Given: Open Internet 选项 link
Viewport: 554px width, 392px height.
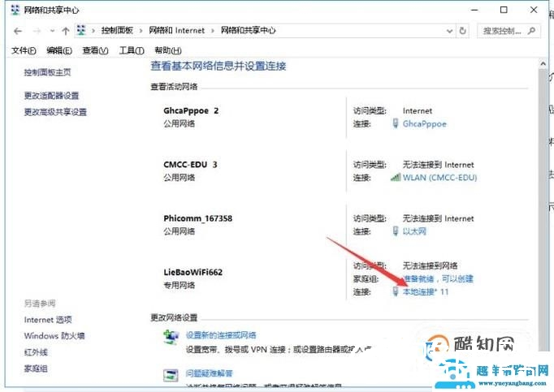Looking at the screenshot, I should pyautogui.click(x=48, y=320).
